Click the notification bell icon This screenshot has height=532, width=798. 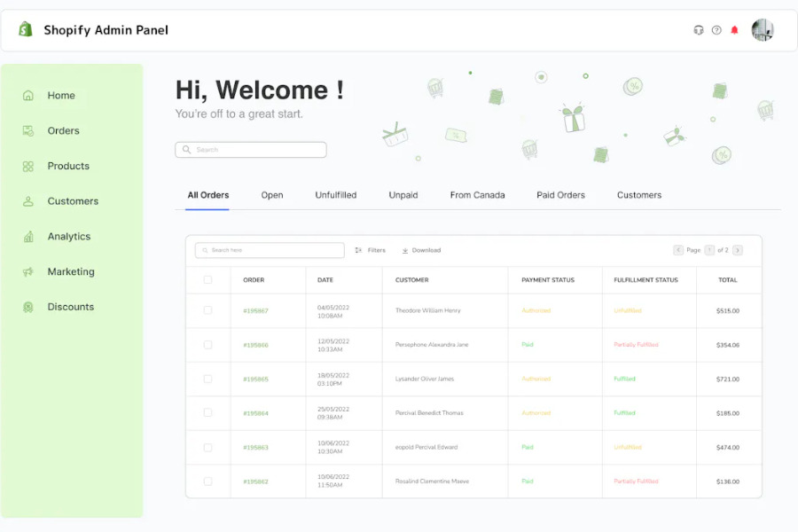734,29
